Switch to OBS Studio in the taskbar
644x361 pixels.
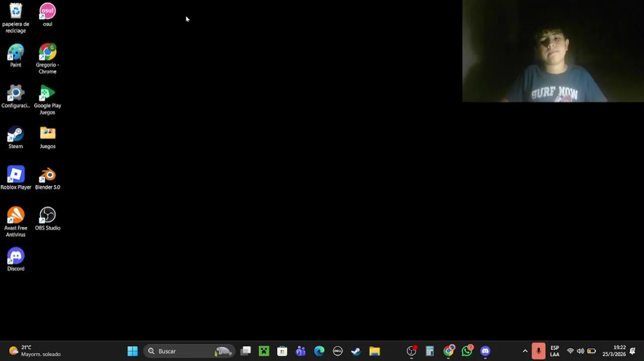pyautogui.click(x=411, y=351)
